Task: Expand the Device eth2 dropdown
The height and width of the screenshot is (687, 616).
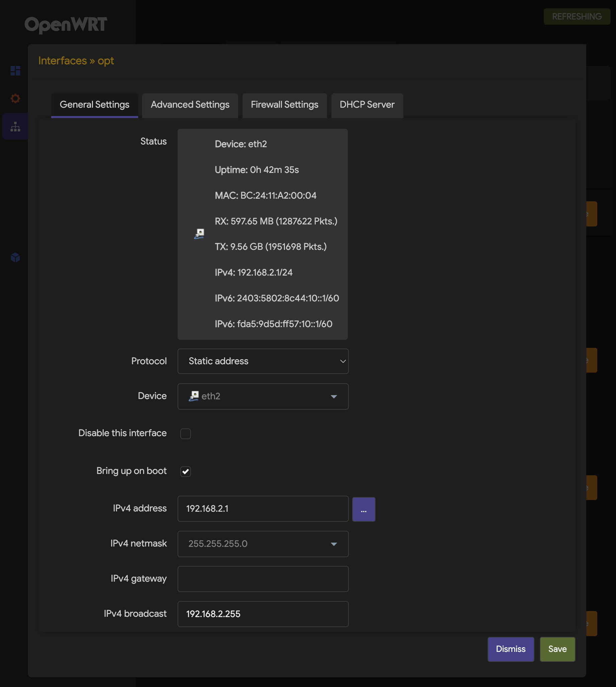Action: (x=263, y=396)
